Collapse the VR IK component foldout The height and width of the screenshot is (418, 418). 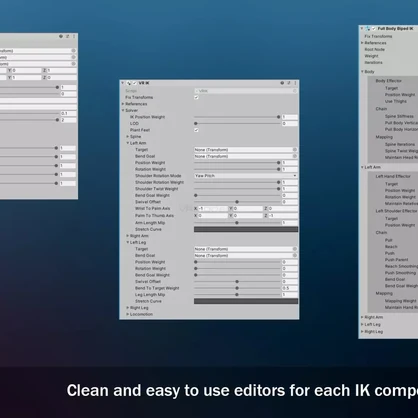123,83
